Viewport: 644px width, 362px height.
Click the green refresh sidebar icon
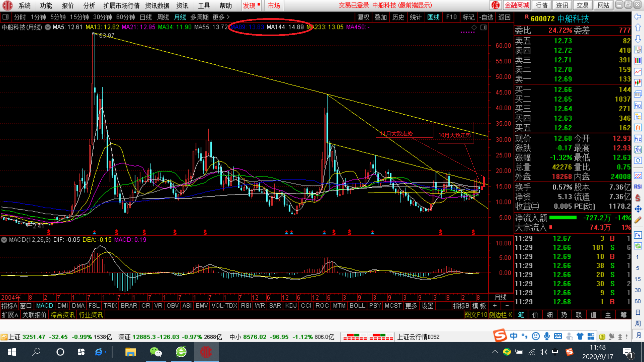[x=638, y=246]
